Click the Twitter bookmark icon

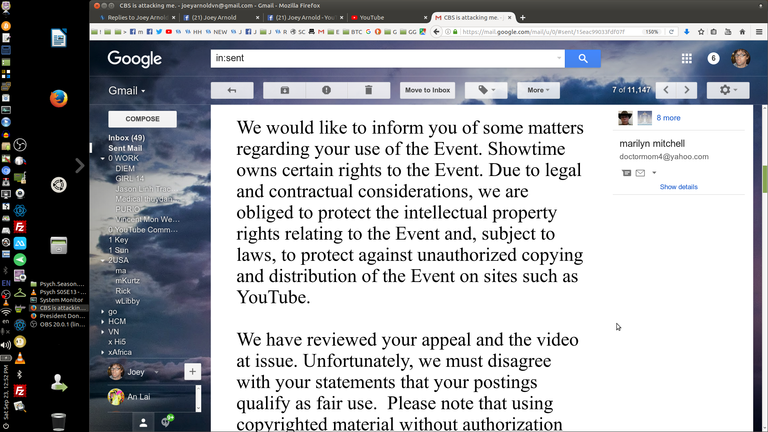(159, 32)
